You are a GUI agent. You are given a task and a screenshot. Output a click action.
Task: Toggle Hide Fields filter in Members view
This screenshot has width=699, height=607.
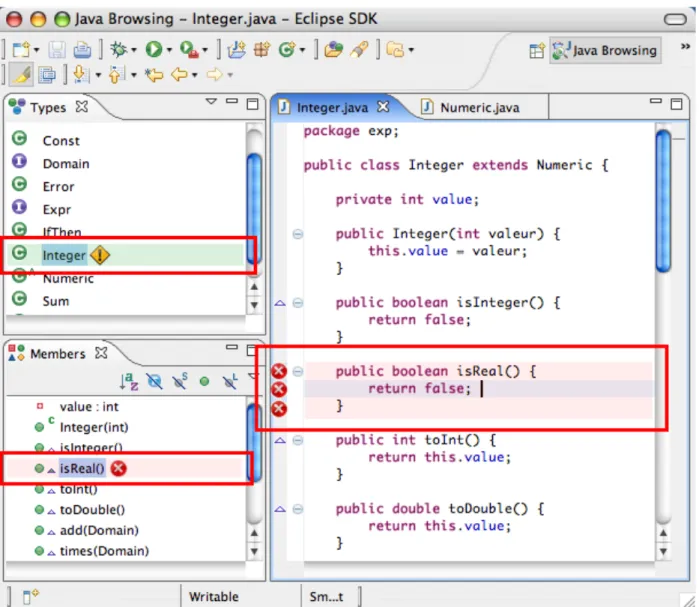tap(155, 381)
